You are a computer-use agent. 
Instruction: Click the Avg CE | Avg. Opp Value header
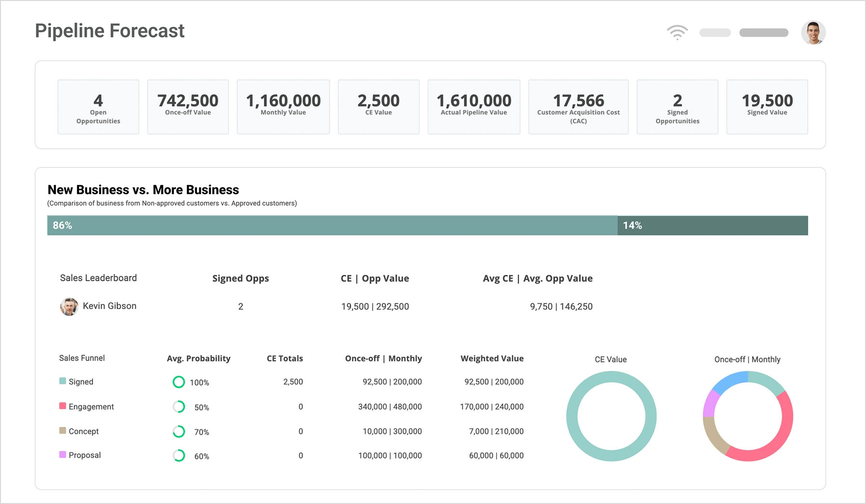(x=538, y=279)
